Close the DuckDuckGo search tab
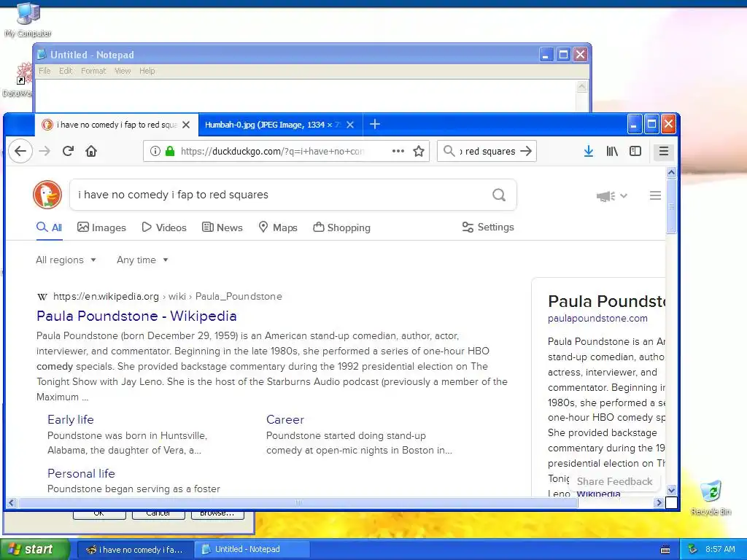 coord(186,125)
